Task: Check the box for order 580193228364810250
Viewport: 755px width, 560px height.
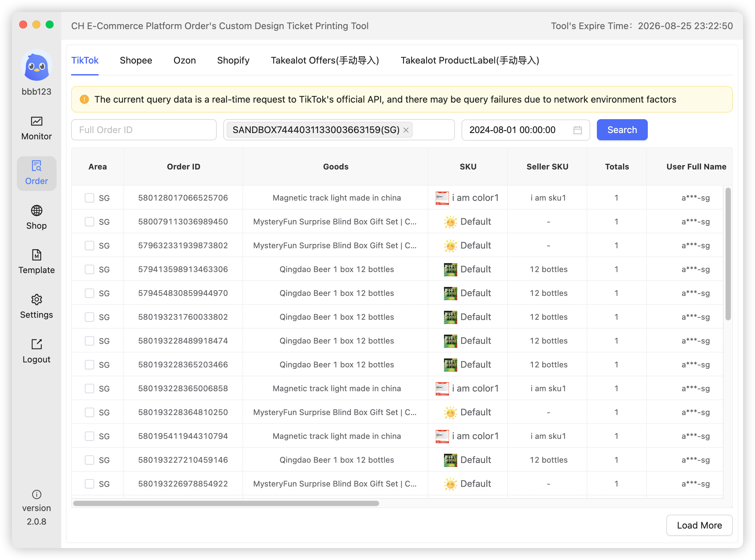Action: [89, 413]
